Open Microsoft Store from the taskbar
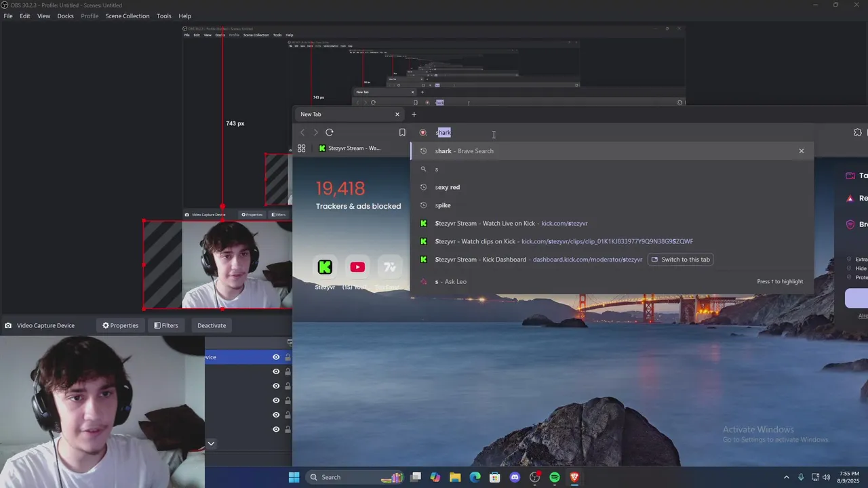The width and height of the screenshot is (868, 488). click(x=495, y=477)
